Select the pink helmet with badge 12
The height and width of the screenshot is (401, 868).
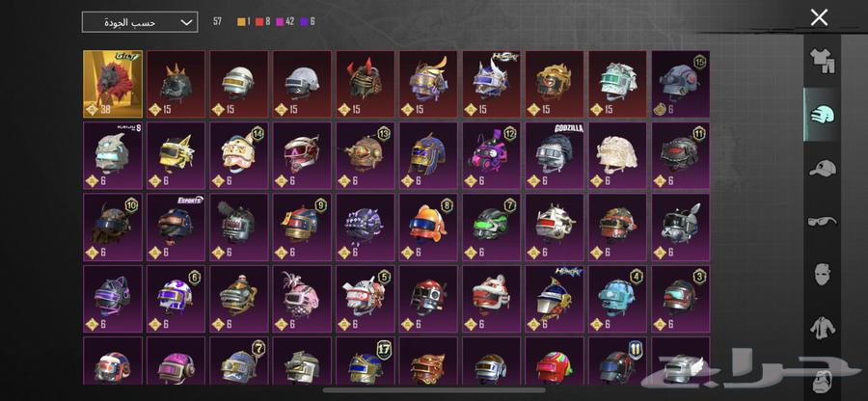[492, 155]
